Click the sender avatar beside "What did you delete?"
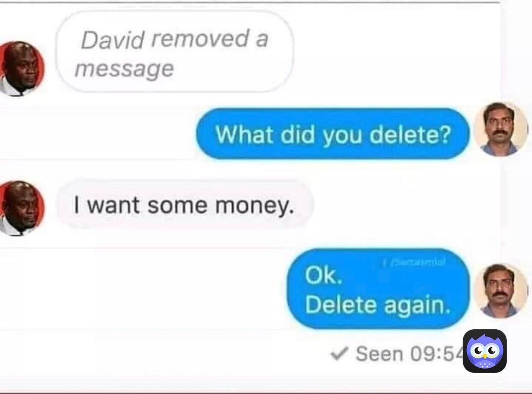The height and width of the screenshot is (394, 532). [x=501, y=129]
